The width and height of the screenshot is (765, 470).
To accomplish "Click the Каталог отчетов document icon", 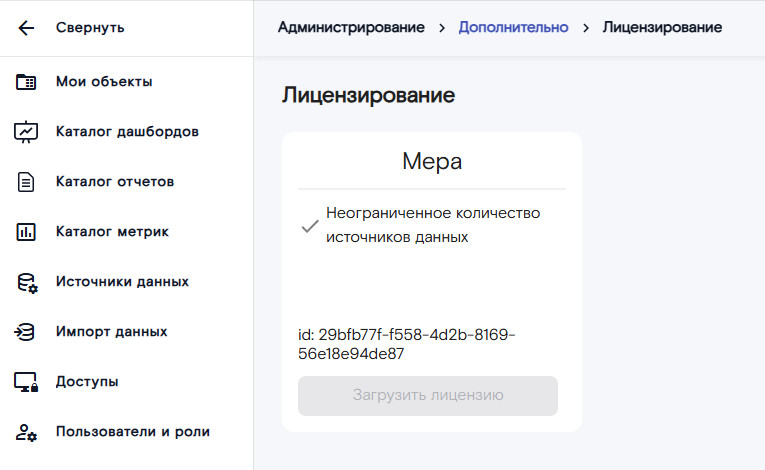I will coord(26,182).
